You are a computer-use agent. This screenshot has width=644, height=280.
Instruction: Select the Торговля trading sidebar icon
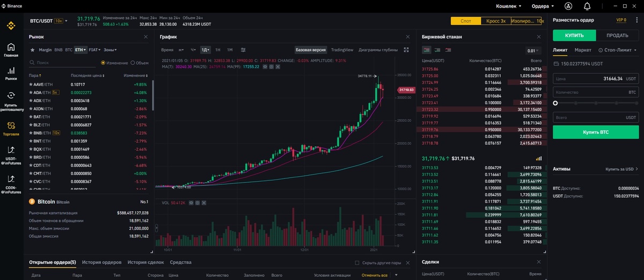[11, 125]
